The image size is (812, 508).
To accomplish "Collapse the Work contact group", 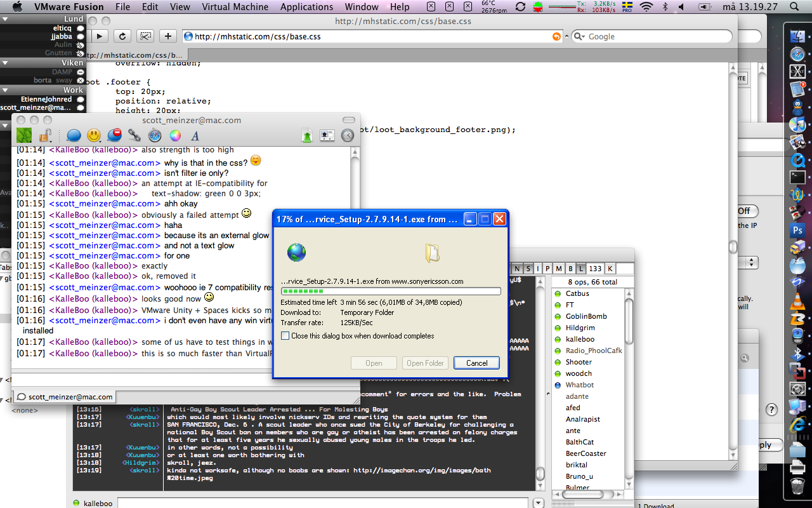I will click(x=5, y=90).
